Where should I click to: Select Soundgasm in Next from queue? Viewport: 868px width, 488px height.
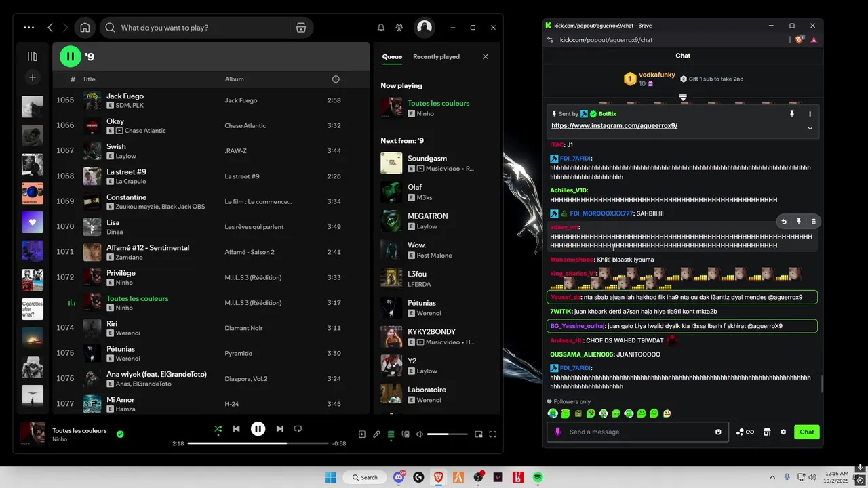pos(437,163)
